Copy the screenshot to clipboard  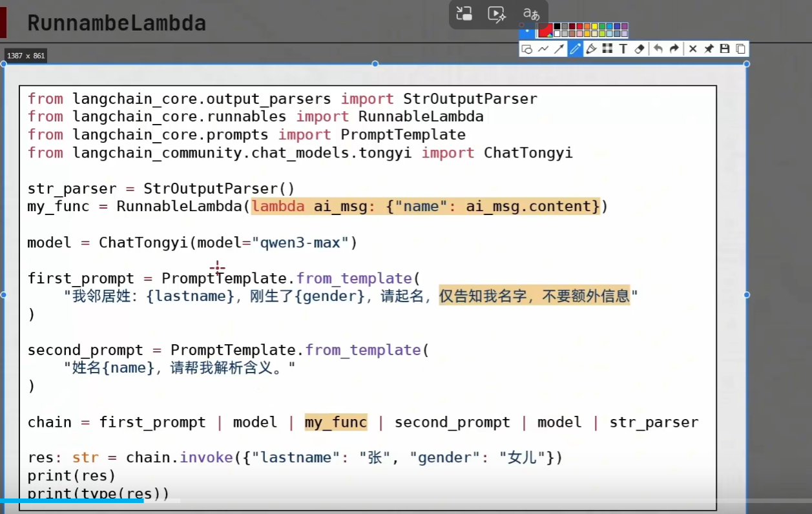coord(741,49)
